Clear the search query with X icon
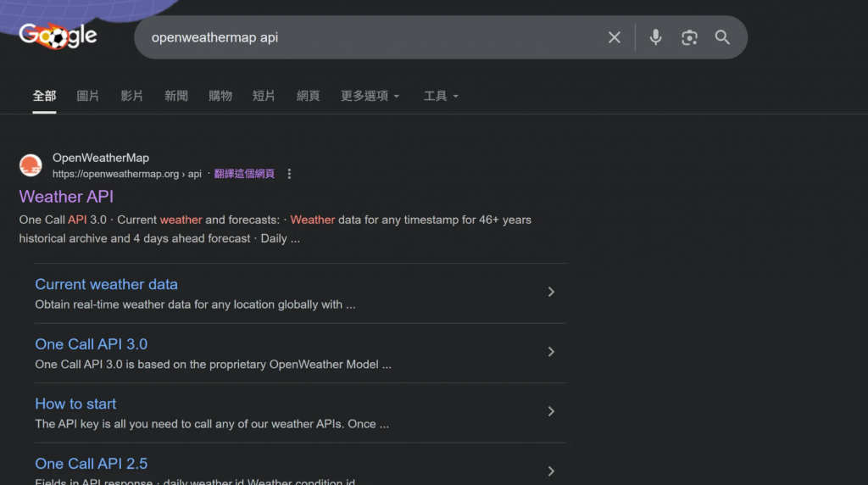Viewport: 868px width, 485px height. [x=614, y=37]
